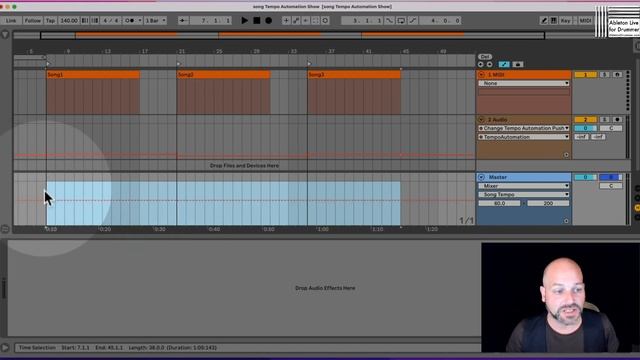Jump to the previous locator
640x360 pixels.
[x=481, y=64]
